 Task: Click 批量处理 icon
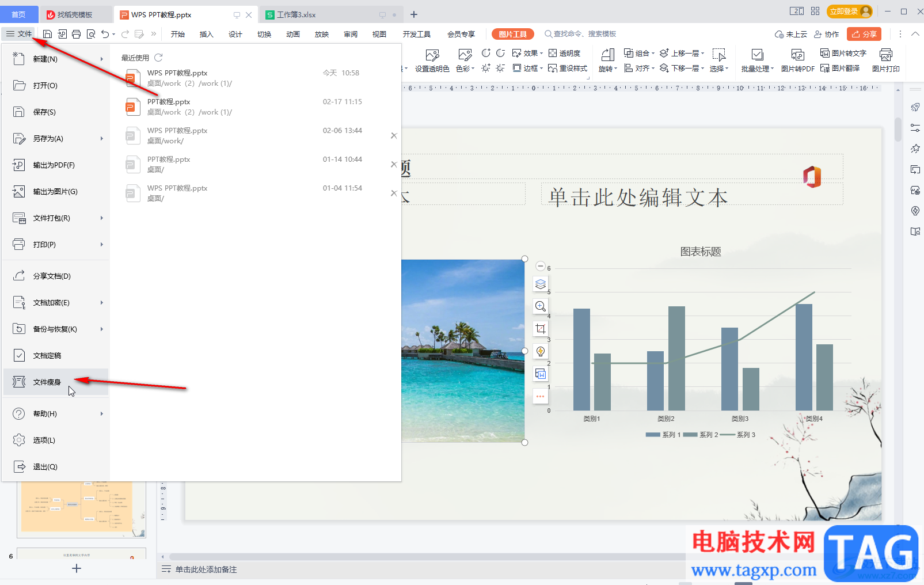(757, 61)
